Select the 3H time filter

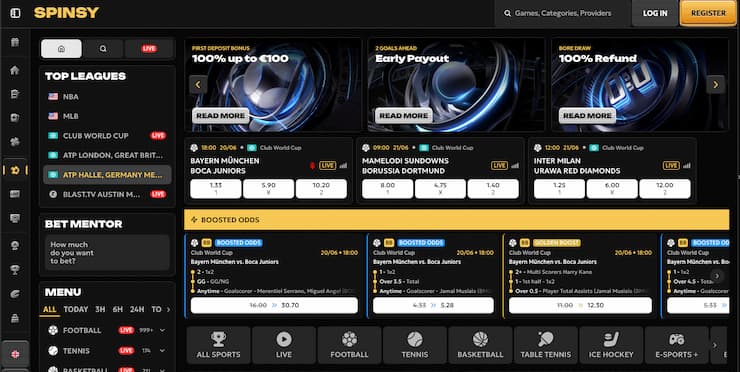(x=100, y=309)
